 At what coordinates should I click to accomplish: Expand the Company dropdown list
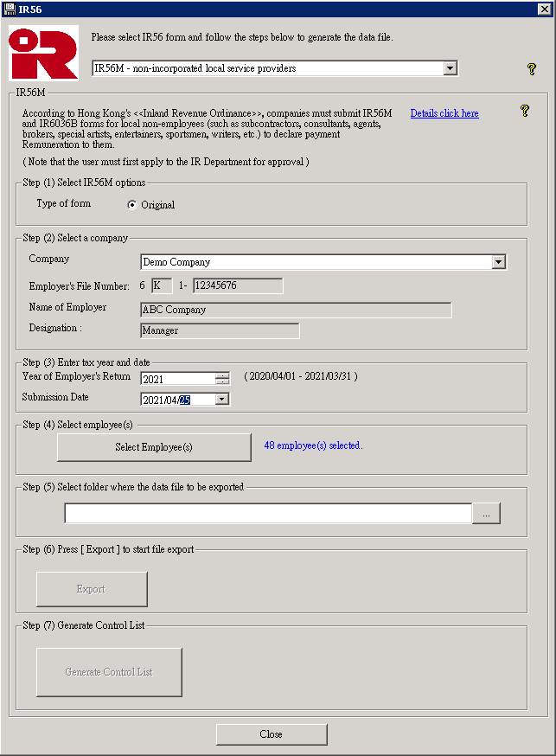click(x=498, y=262)
